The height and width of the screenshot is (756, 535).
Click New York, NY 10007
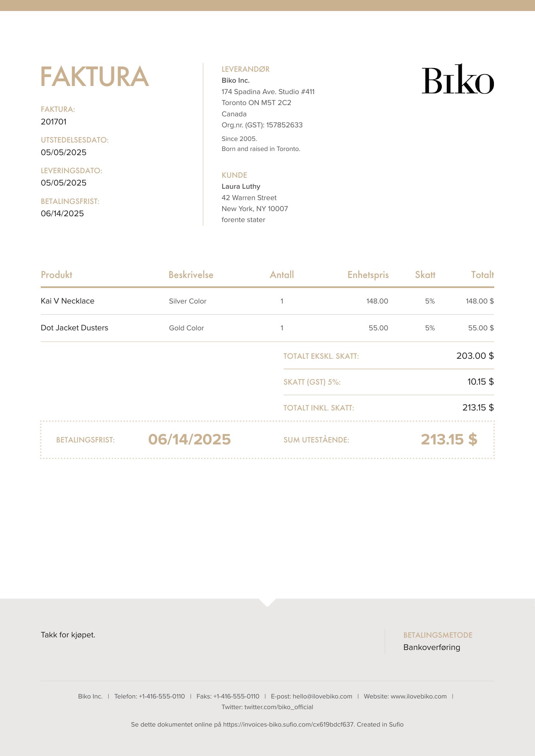point(255,209)
